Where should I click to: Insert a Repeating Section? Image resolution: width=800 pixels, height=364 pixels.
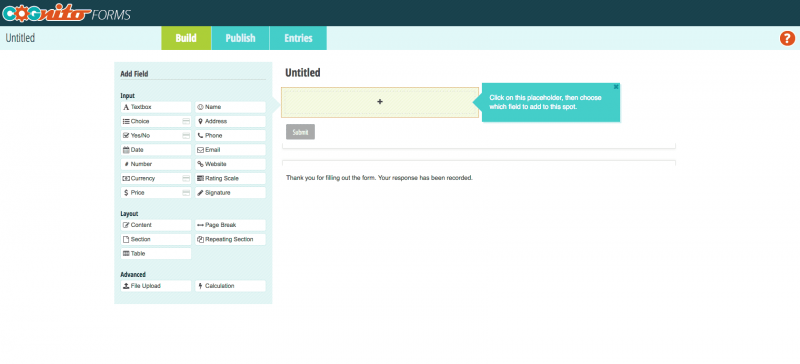[230, 239]
